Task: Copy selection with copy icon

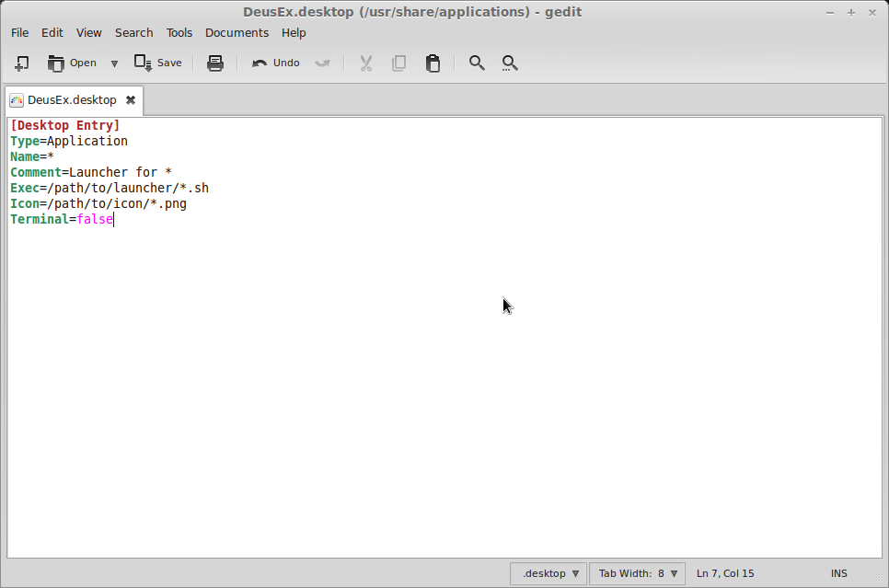Action: pyautogui.click(x=398, y=63)
